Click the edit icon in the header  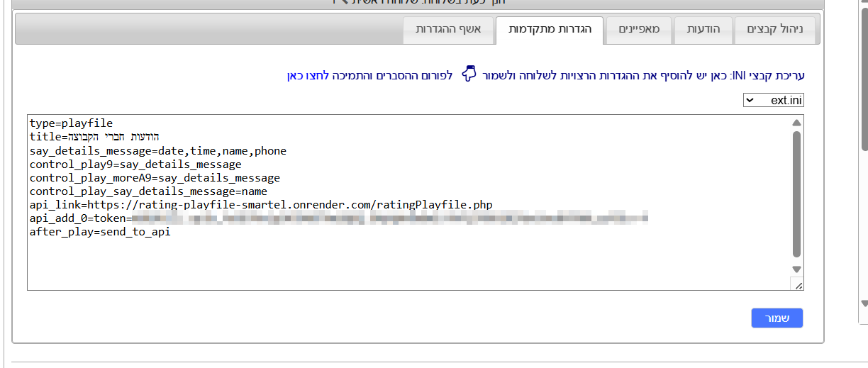pyautogui.click(x=341, y=2)
